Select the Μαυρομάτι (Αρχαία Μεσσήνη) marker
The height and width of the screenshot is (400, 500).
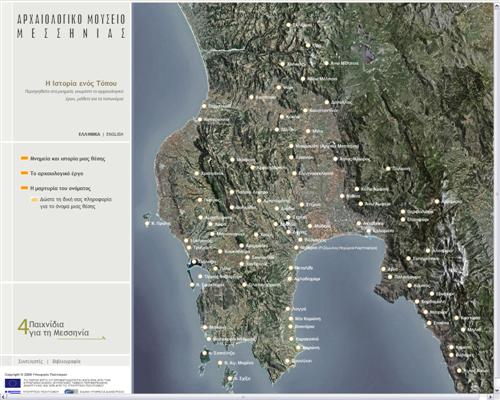click(x=291, y=146)
